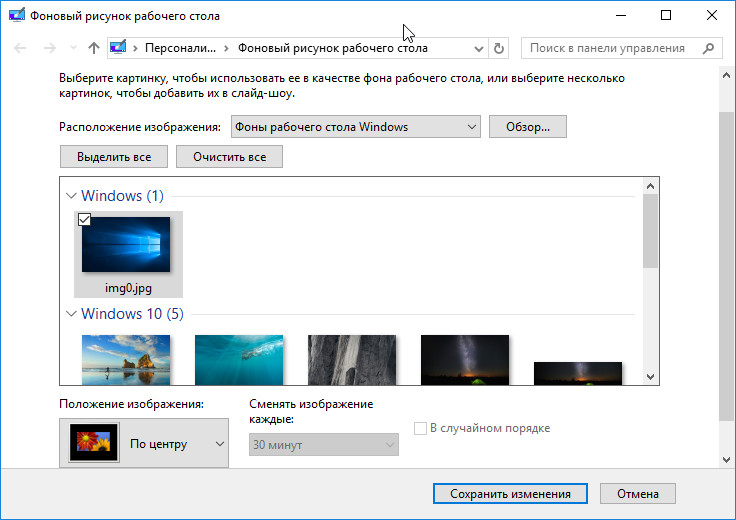Focus the Поиск в панели управления field

click(621, 48)
